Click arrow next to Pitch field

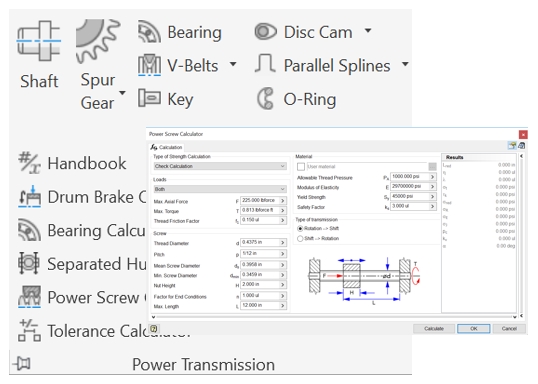[283, 254]
